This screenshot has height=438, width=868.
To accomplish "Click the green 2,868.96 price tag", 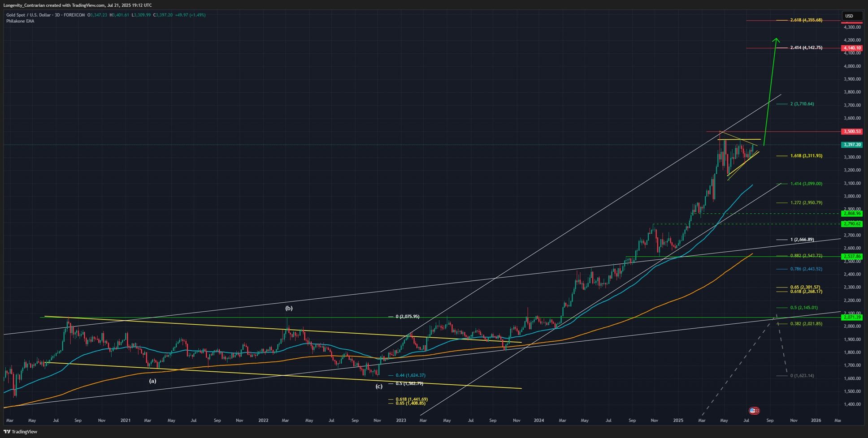I will coord(852,214).
